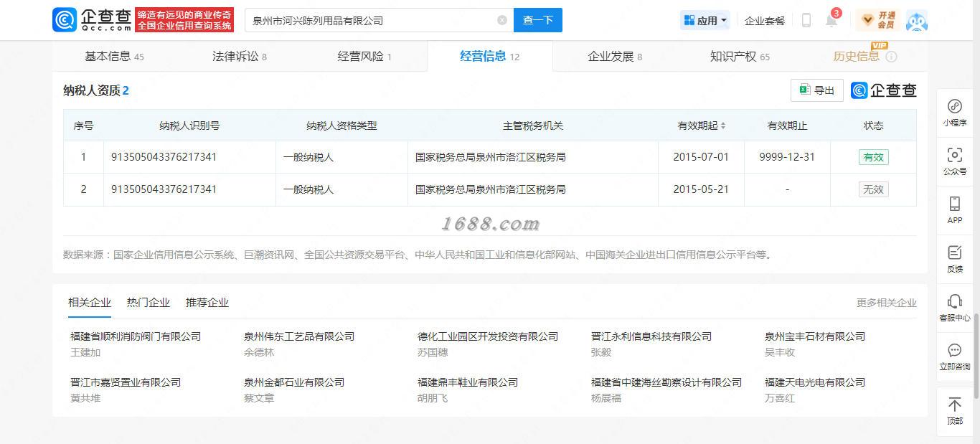Click the 2015-05-21 start date cell
This screenshot has height=444, width=980.
pyautogui.click(x=701, y=189)
